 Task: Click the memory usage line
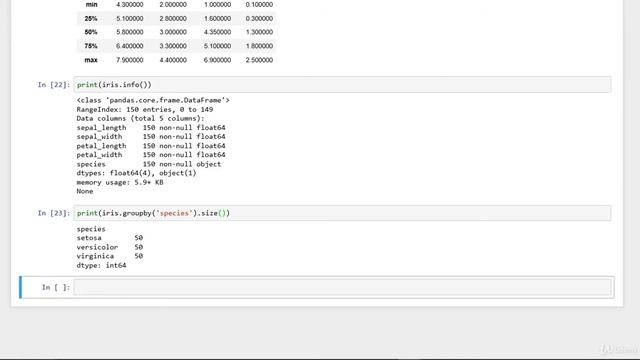click(120, 182)
